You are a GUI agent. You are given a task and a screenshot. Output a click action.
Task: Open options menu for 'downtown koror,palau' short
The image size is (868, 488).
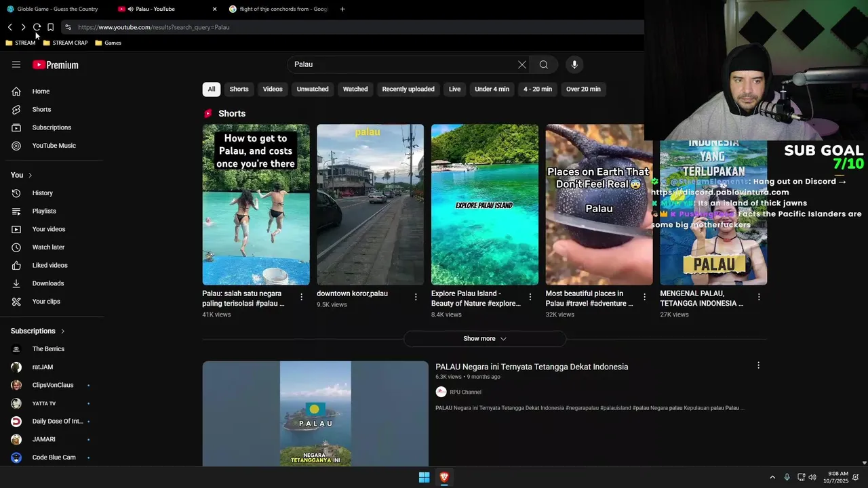coord(416,297)
